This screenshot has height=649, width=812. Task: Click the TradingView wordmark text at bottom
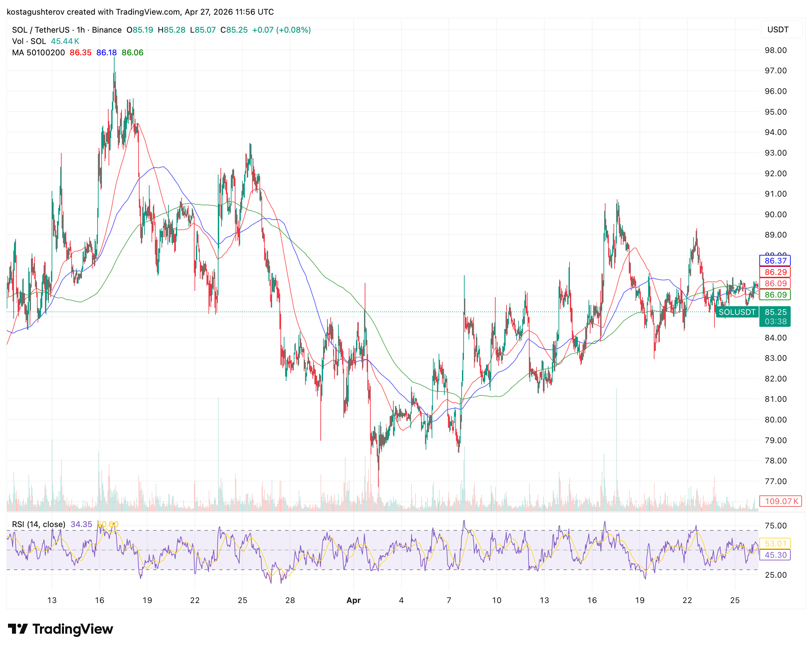pos(72,629)
